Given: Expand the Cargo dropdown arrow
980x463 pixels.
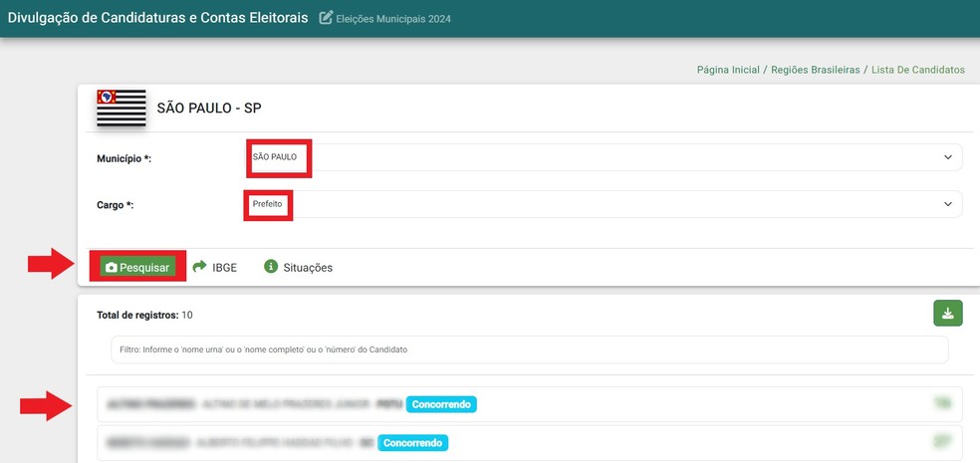Looking at the screenshot, I should 948,204.
